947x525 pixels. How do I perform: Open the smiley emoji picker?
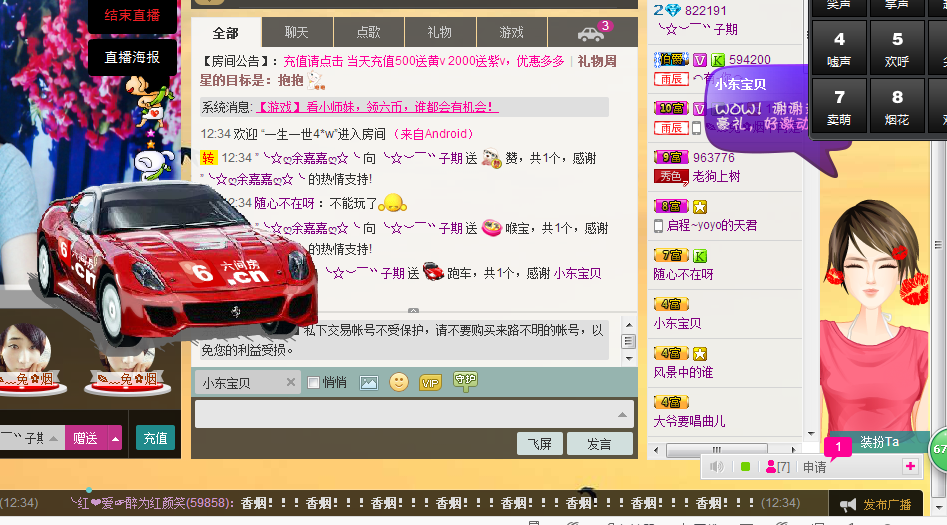pos(399,382)
